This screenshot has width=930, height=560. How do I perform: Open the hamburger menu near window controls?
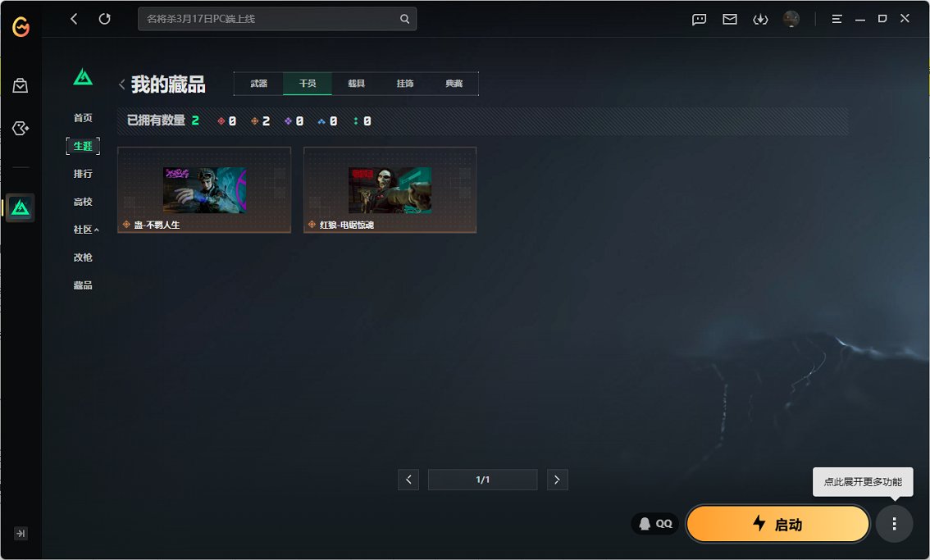(837, 19)
